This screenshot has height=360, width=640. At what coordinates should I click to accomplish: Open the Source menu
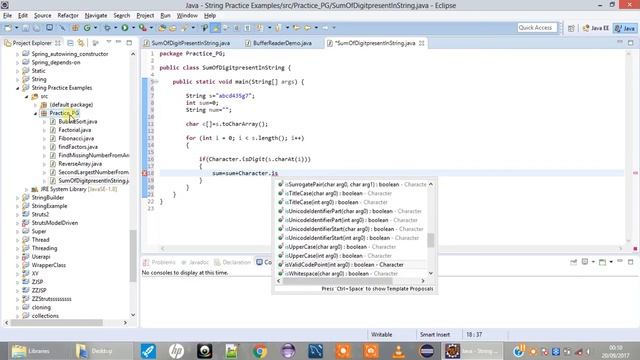click(x=42, y=16)
